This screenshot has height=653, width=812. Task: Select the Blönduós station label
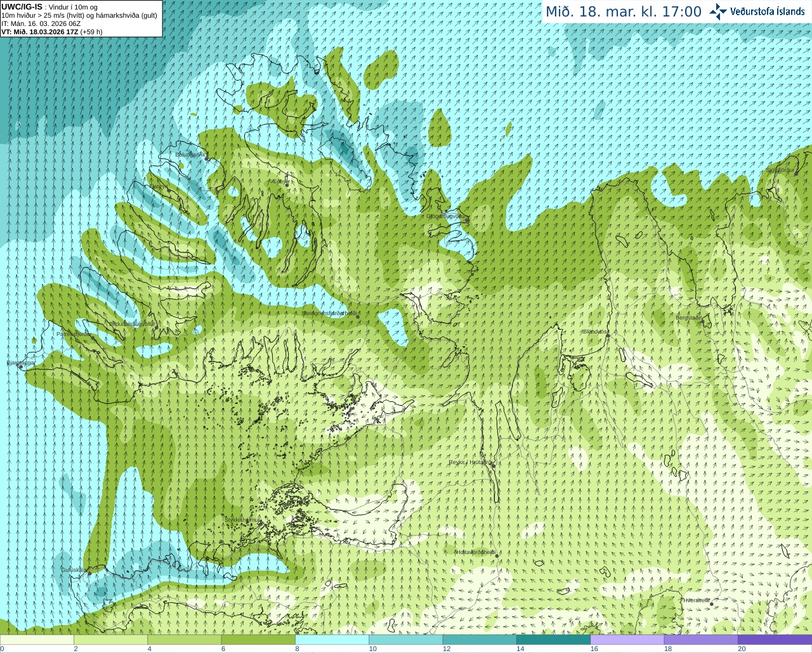tap(595, 332)
